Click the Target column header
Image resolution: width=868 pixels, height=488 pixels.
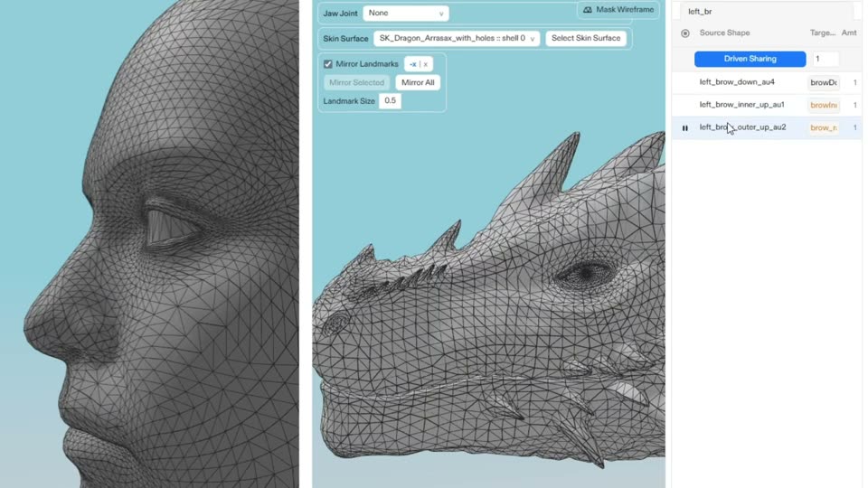click(823, 33)
